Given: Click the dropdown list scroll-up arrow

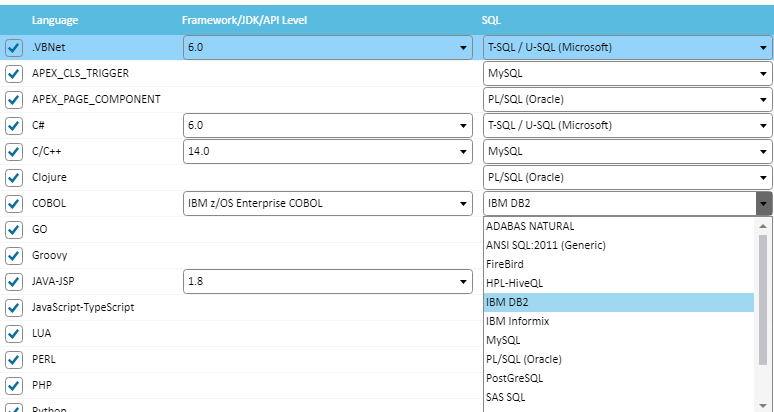Looking at the screenshot, I should [x=763, y=225].
